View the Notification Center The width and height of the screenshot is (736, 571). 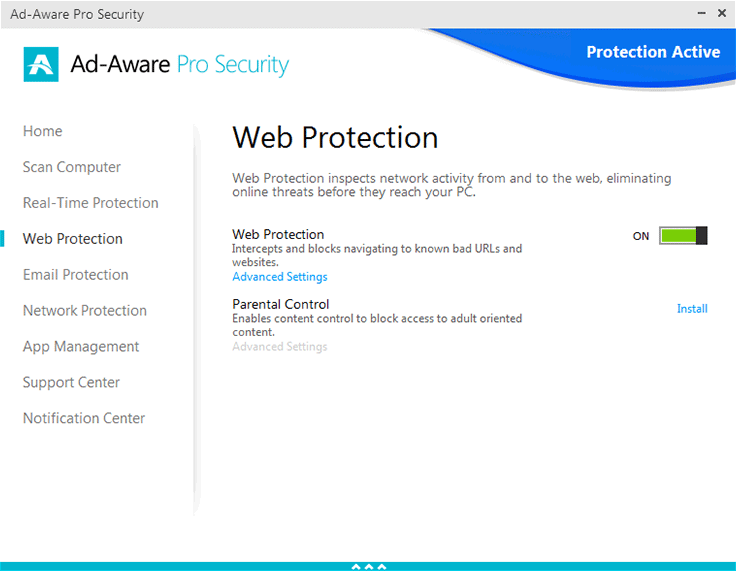pyautogui.click(x=84, y=419)
